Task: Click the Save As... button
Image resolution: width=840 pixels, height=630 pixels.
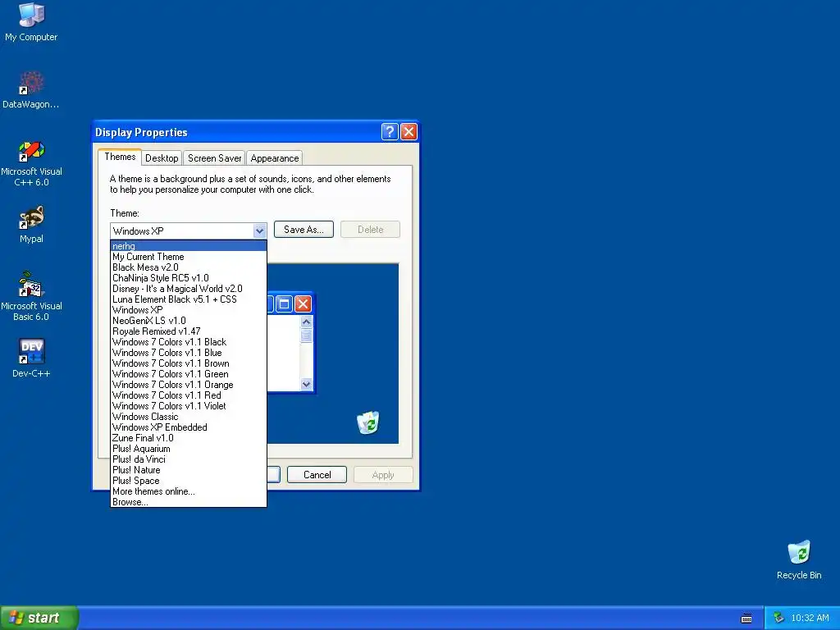Action: coord(304,230)
